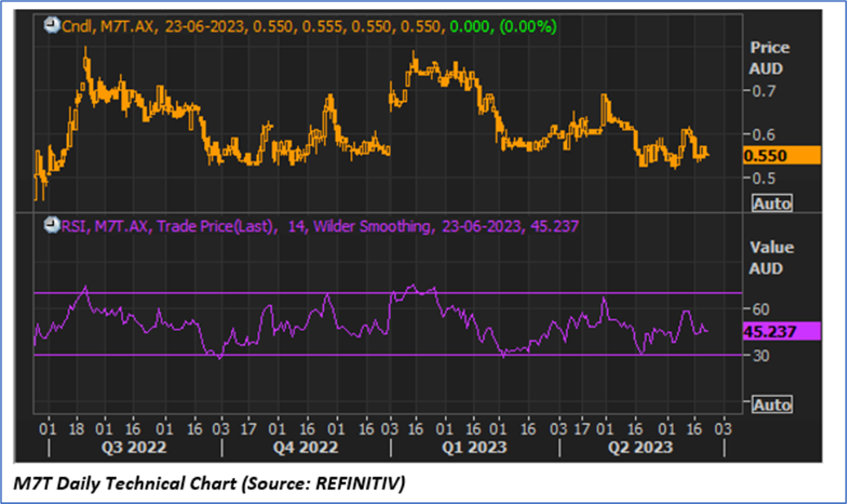Click the 0.7 price axis label

pyautogui.click(x=764, y=91)
